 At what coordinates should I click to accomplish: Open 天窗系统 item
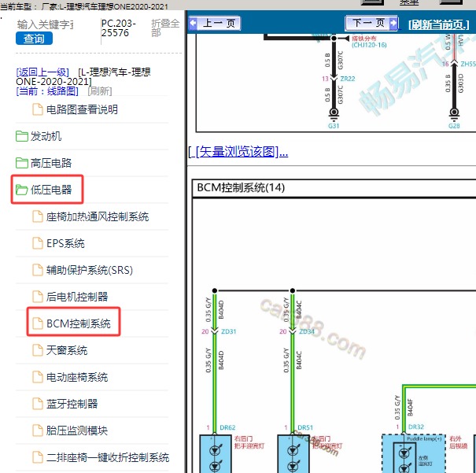tap(67, 350)
